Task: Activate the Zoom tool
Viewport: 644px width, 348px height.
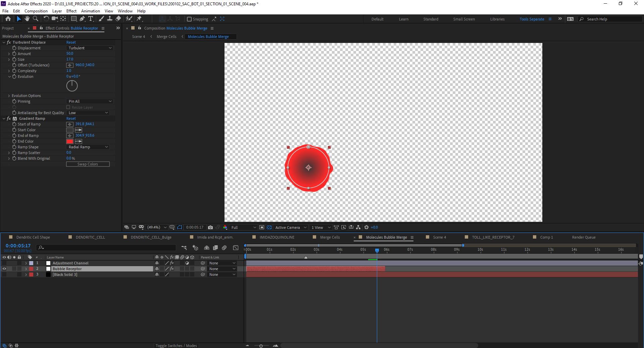Action: (35, 19)
